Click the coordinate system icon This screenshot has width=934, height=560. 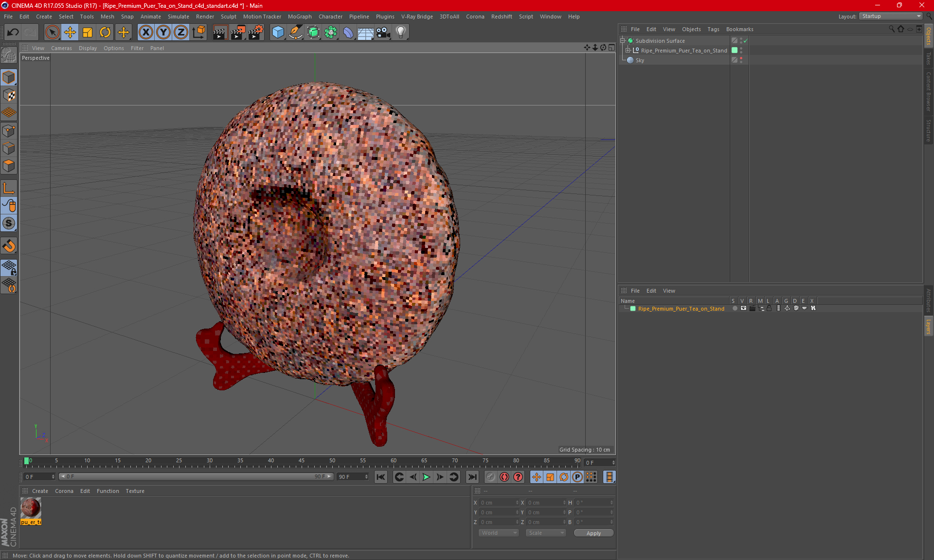click(199, 33)
